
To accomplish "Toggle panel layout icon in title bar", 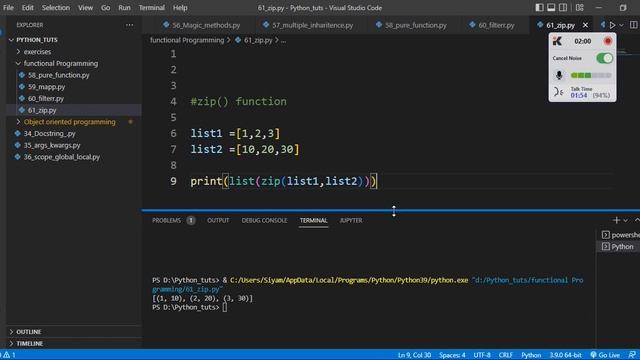I will (551, 8).
